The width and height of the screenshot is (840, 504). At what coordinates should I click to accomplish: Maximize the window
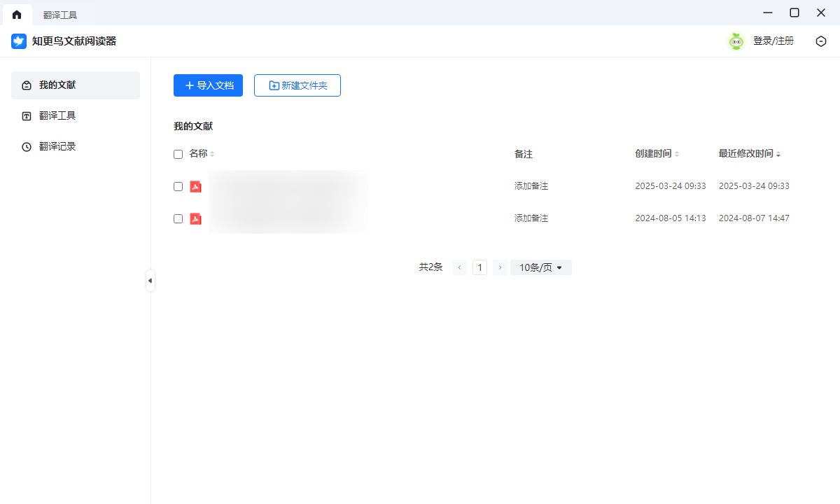[794, 13]
